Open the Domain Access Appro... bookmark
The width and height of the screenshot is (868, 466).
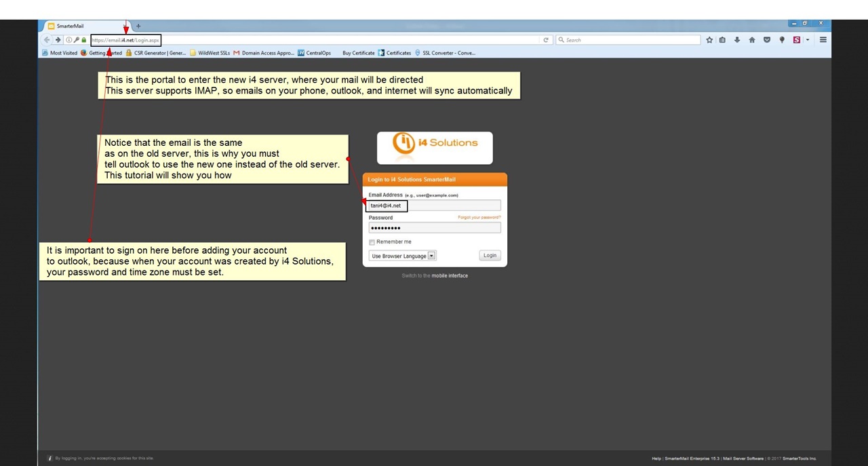pos(264,53)
